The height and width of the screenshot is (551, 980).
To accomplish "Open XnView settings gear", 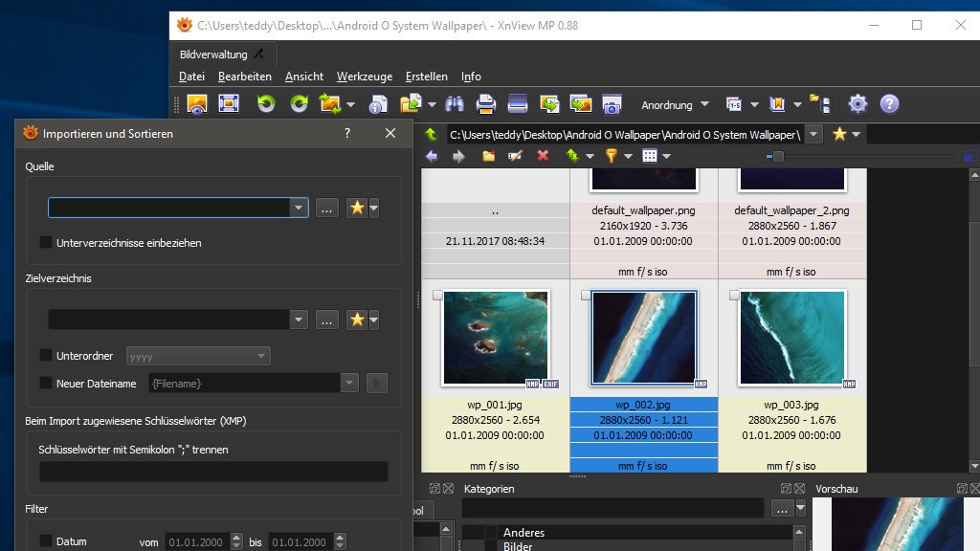I will point(857,103).
